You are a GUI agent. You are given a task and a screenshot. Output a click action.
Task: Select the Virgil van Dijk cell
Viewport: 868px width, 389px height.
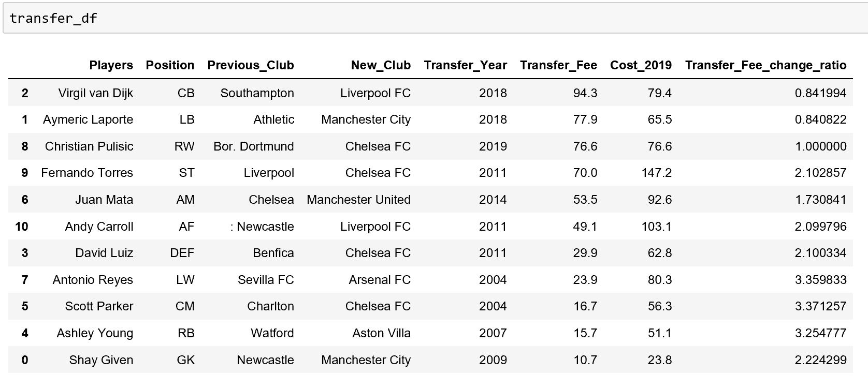click(95, 93)
